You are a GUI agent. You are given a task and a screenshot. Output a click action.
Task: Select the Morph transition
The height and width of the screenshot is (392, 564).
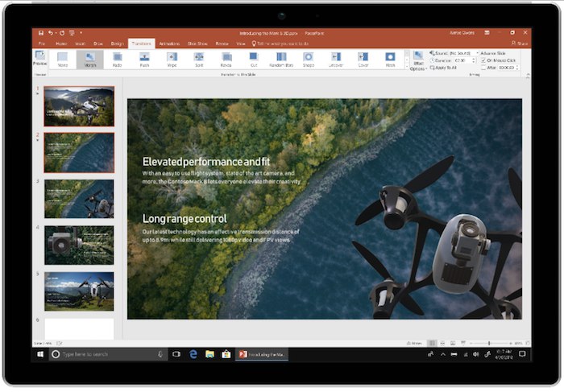pos(90,60)
